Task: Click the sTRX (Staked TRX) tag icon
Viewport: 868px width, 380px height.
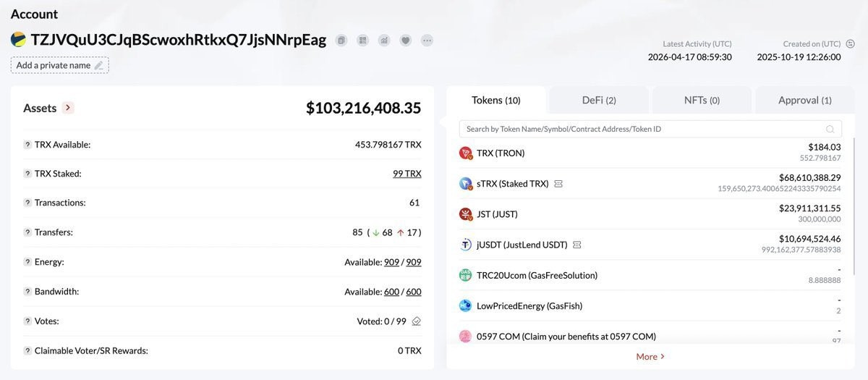Action: click(x=558, y=184)
